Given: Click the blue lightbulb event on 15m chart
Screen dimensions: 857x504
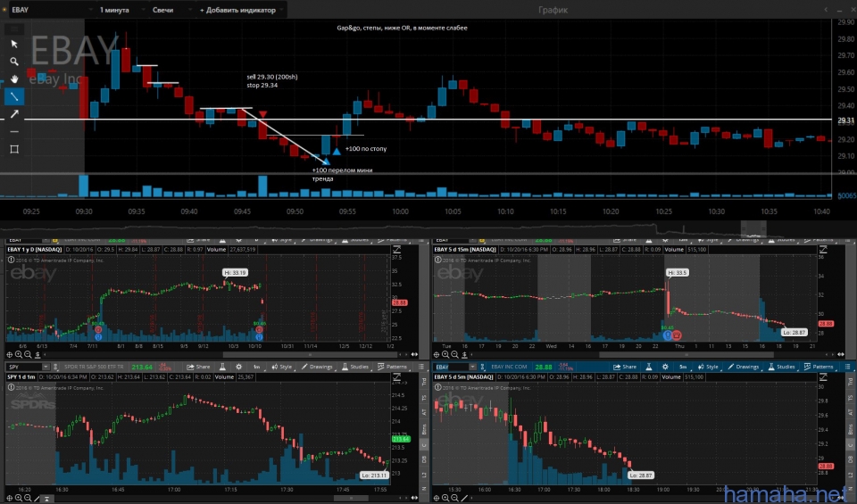Looking at the screenshot, I should [668, 335].
